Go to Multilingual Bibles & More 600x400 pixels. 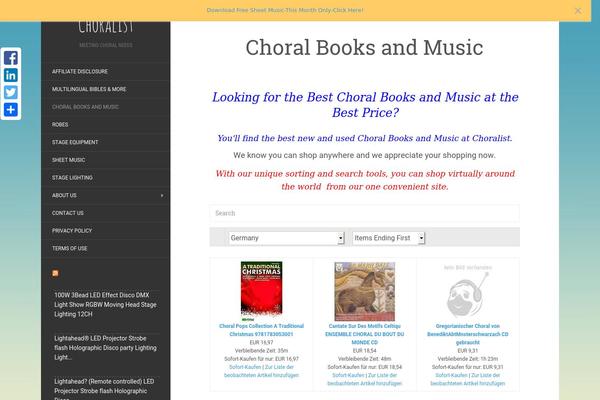pos(89,89)
